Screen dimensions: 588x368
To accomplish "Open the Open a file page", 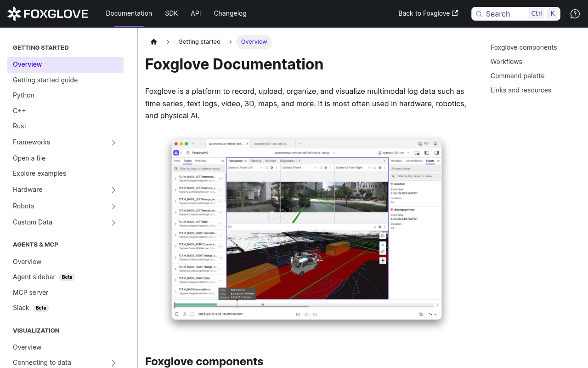I will point(65,158).
